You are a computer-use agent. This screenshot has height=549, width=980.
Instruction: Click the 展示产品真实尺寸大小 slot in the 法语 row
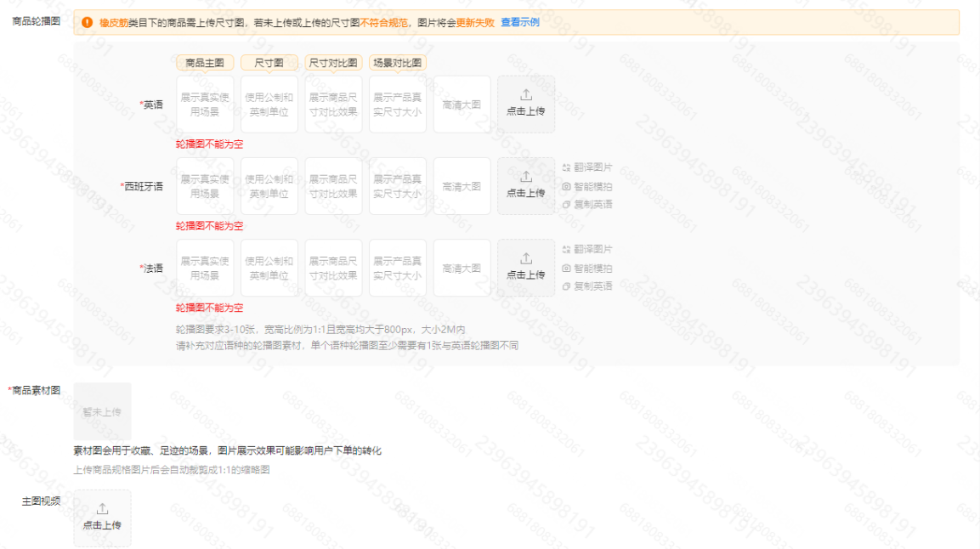pyautogui.click(x=398, y=268)
